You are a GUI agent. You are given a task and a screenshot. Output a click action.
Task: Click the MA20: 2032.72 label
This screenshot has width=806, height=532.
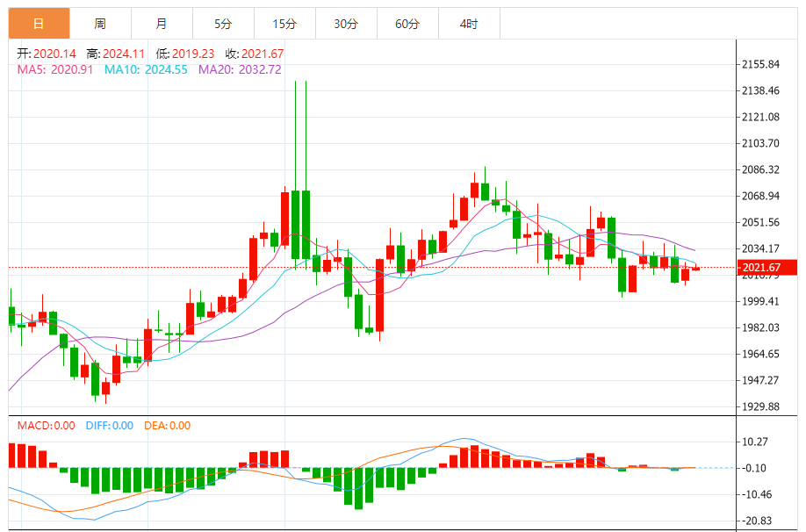click(240, 69)
